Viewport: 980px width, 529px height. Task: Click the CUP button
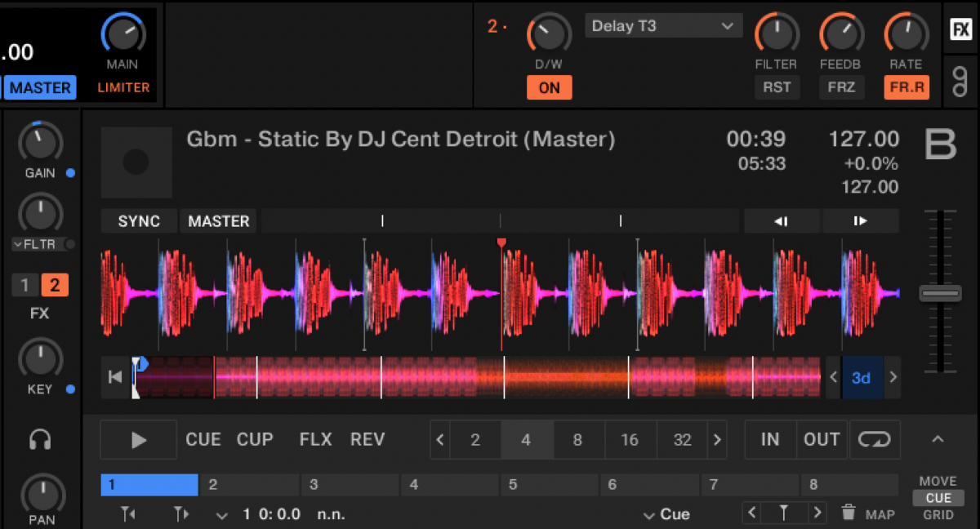[255, 440]
